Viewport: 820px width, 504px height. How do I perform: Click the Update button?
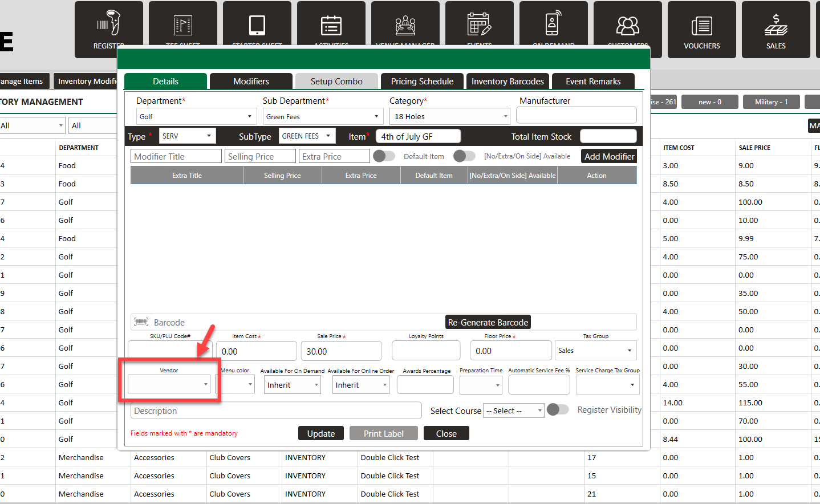pyautogui.click(x=321, y=434)
